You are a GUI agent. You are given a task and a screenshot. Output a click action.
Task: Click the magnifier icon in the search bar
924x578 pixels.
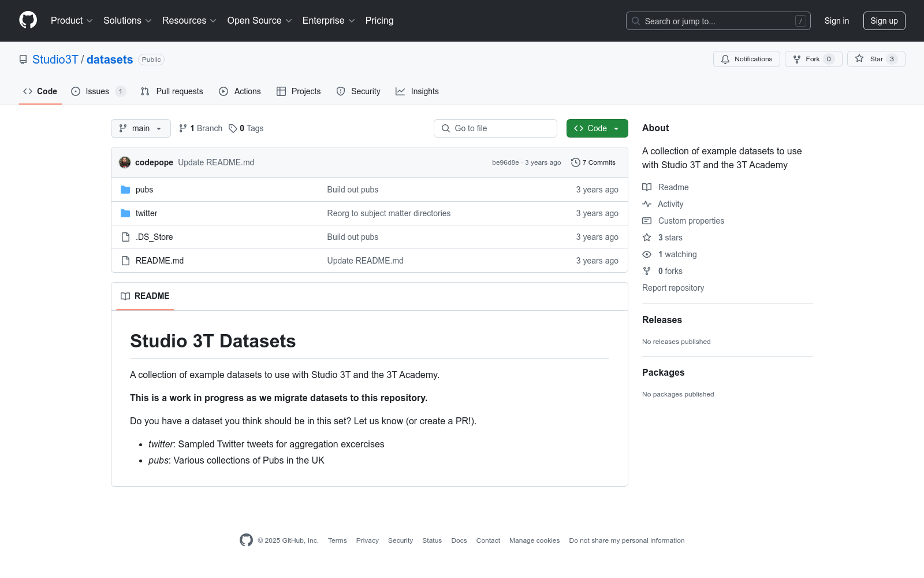point(636,21)
